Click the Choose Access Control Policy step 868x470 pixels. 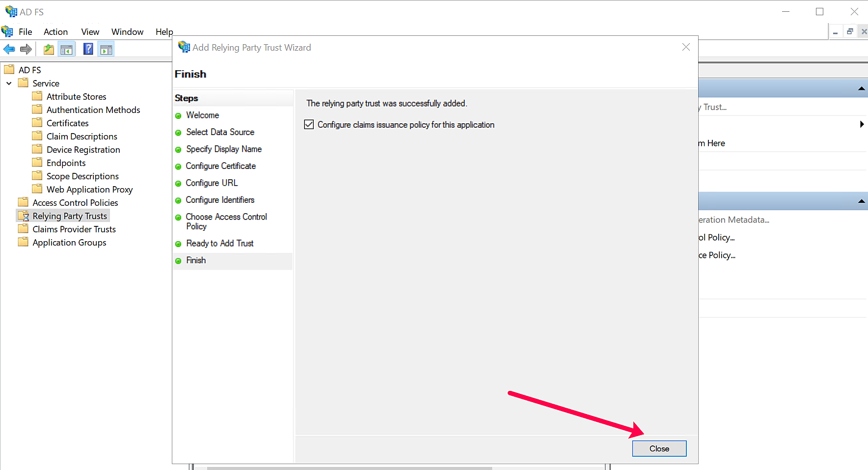click(x=226, y=221)
